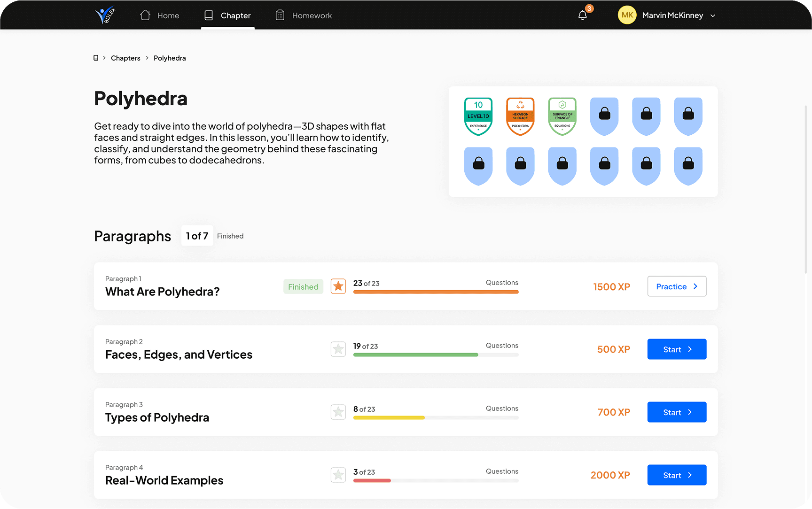This screenshot has width=812, height=509.
Task: Start the Real-World Examples paragraph
Action: coord(677,475)
